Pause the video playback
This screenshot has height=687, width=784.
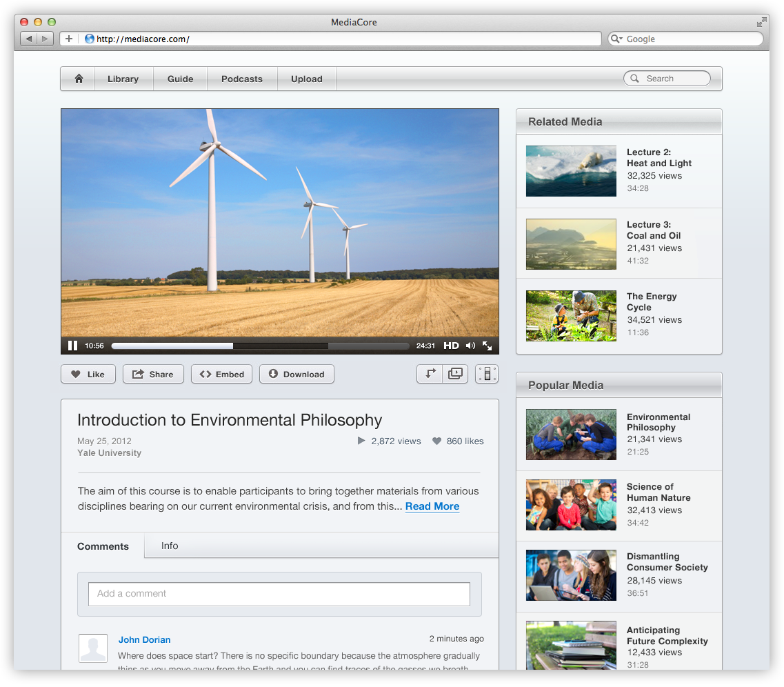pos(72,346)
